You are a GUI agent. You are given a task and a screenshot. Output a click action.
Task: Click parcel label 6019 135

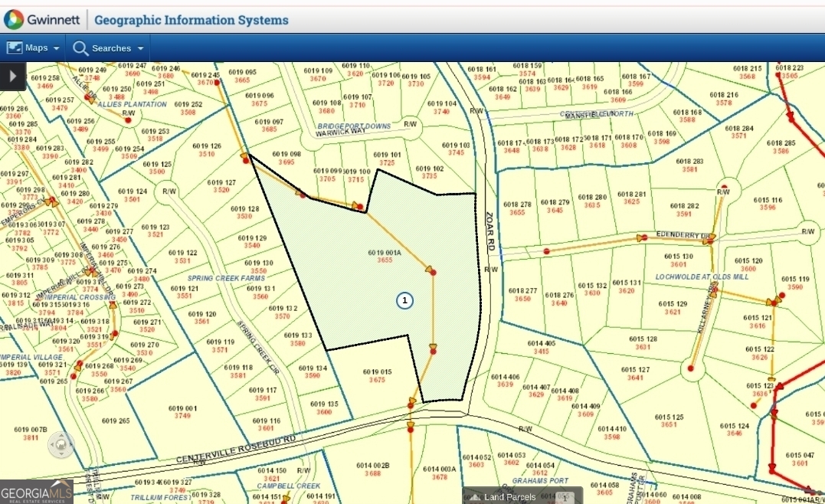tap(324, 404)
